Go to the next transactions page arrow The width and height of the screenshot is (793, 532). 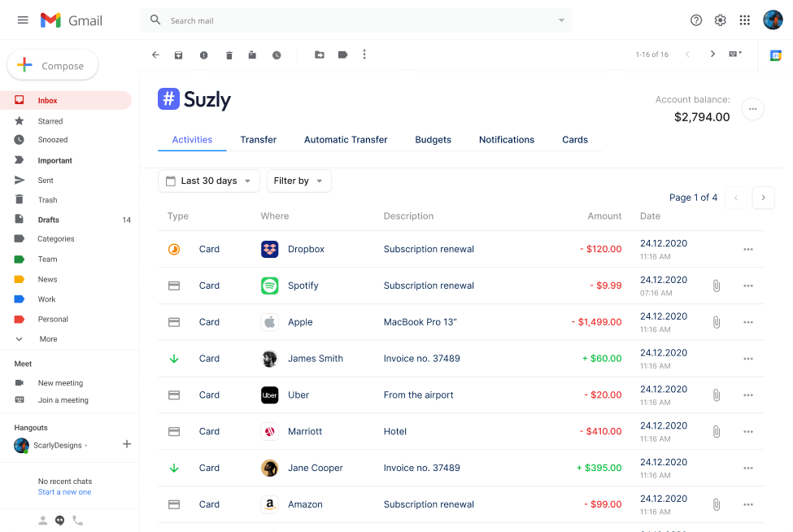[763, 198]
